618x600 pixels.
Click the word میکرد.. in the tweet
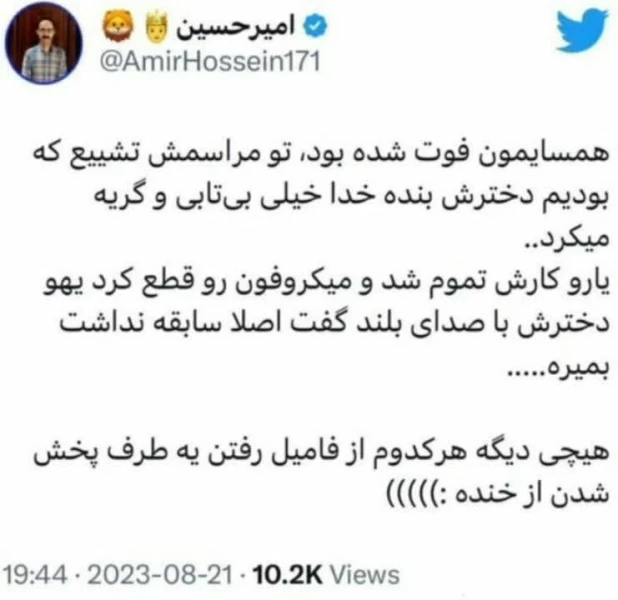(568, 239)
